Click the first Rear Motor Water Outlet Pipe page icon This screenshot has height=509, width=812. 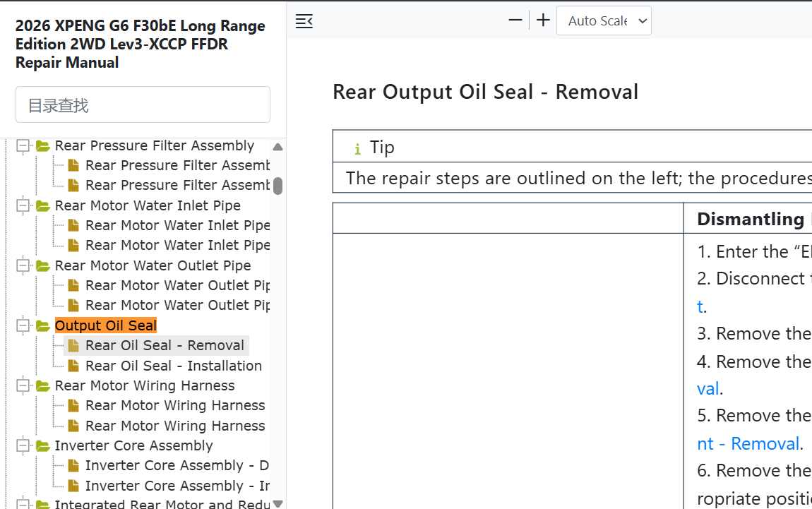click(73, 285)
